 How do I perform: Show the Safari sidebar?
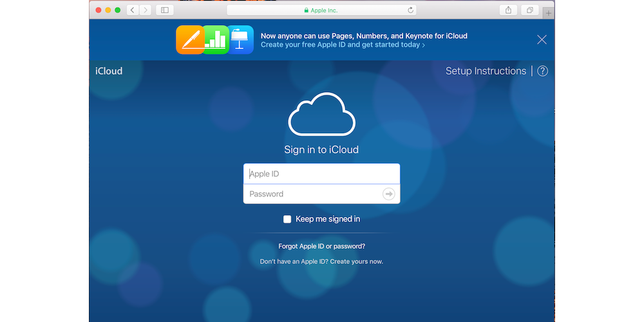coord(165,10)
